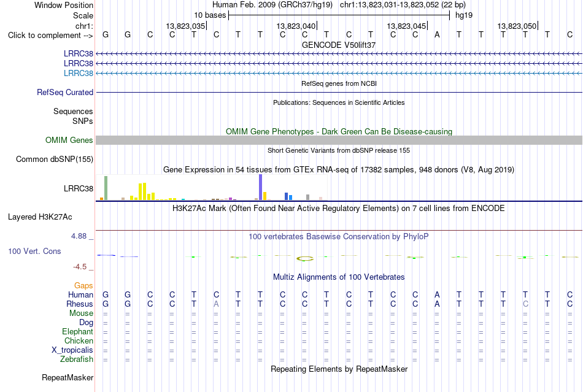
Task: Select the Elephant alignment row label
Action: 78,331
